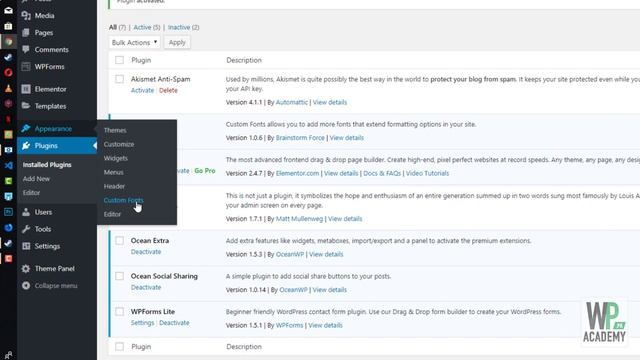Open Installed Plugins submenu item
Viewport: 640px width, 360px height.
(47, 164)
